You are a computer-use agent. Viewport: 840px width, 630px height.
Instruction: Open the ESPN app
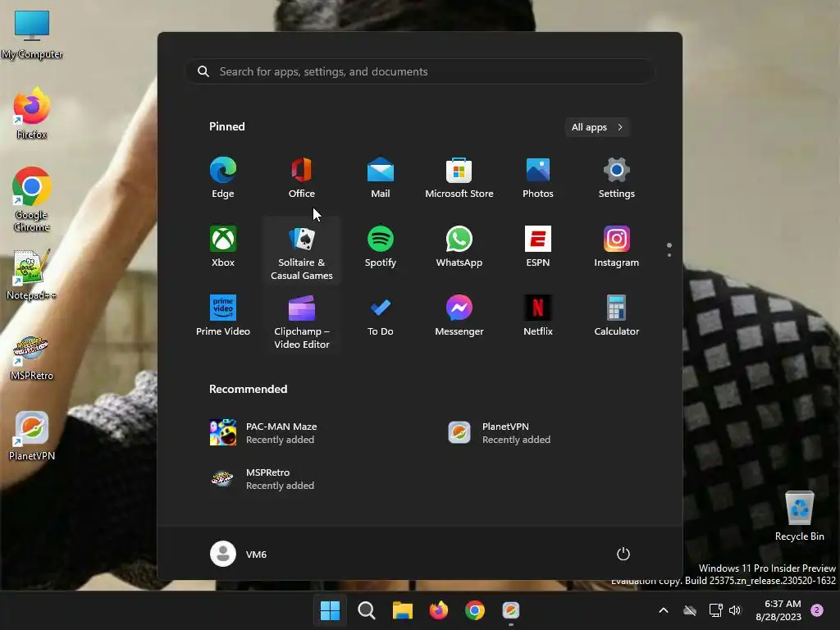(538, 246)
